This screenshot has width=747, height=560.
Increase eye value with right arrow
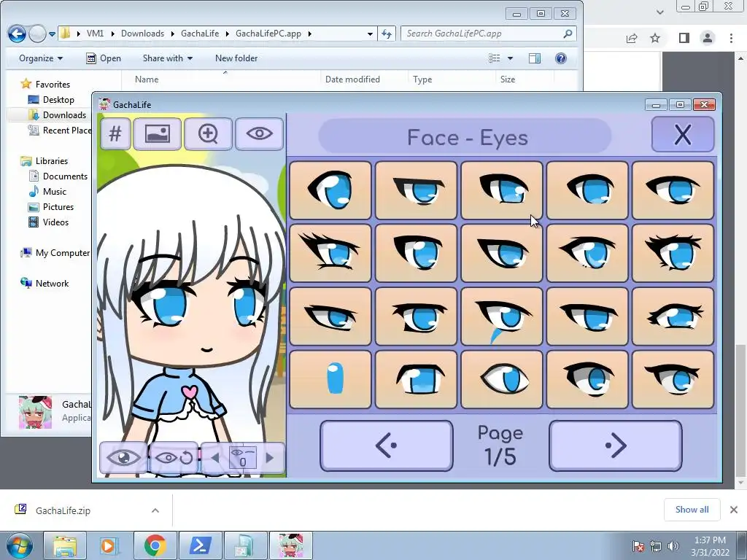tap(270, 458)
